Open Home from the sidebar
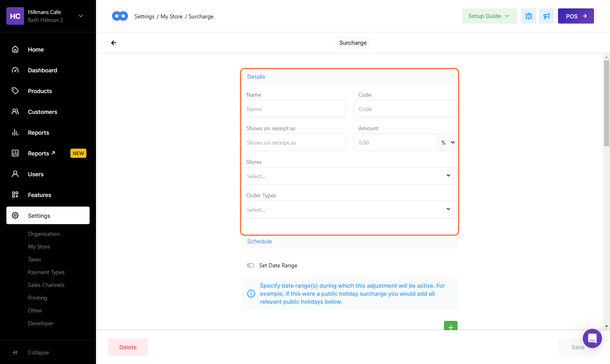Viewport: 610px width, 364px height. (36, 50)
